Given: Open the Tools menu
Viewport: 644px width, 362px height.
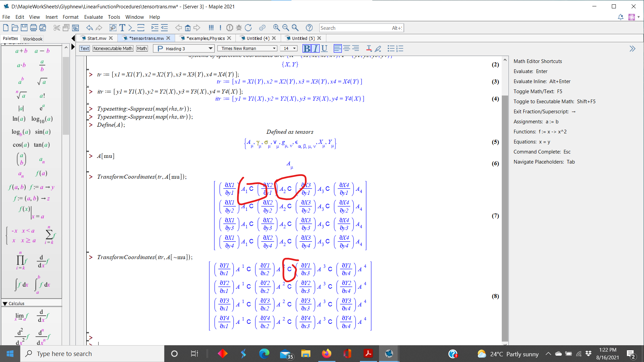Looking at the screenshot, I should (x=114, y=17).
